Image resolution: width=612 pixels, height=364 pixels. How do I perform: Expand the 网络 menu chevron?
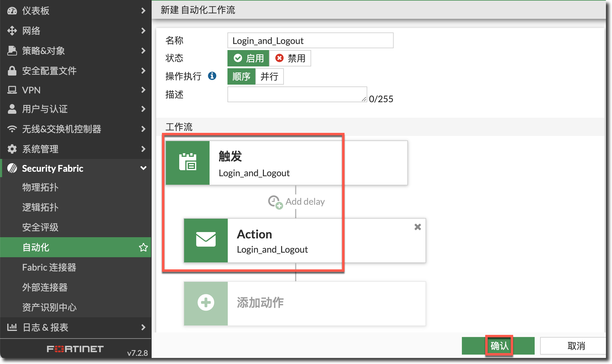point(143,31)
